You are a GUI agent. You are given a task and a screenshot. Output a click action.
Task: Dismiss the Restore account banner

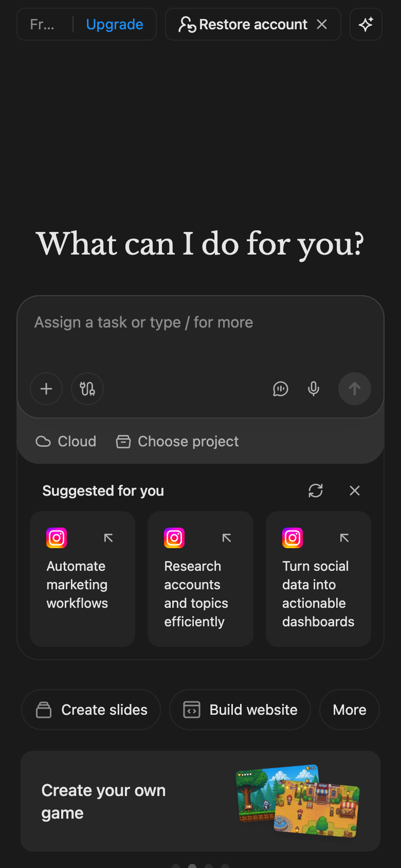pos(322,24)
